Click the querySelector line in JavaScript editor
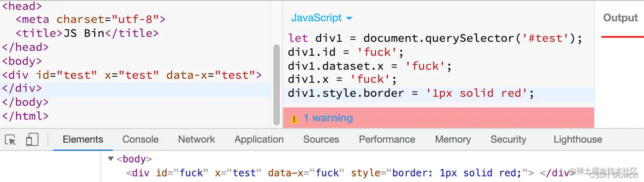 (435, 38)
